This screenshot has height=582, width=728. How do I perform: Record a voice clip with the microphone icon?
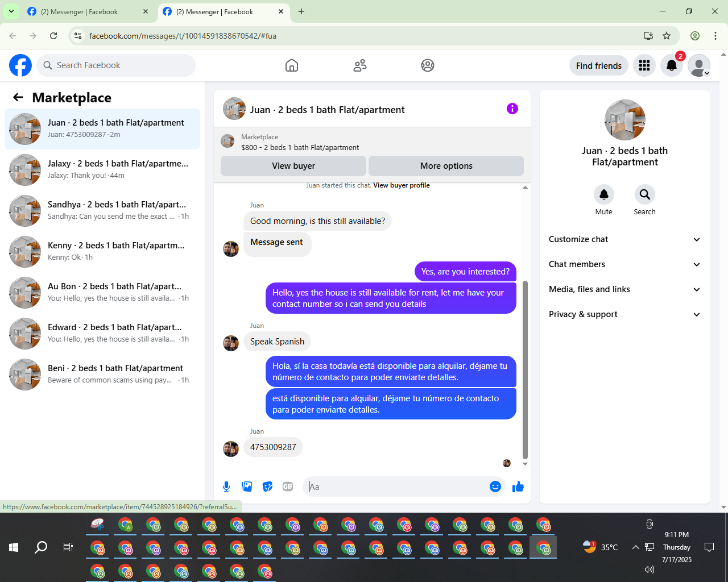click(226, 487)
